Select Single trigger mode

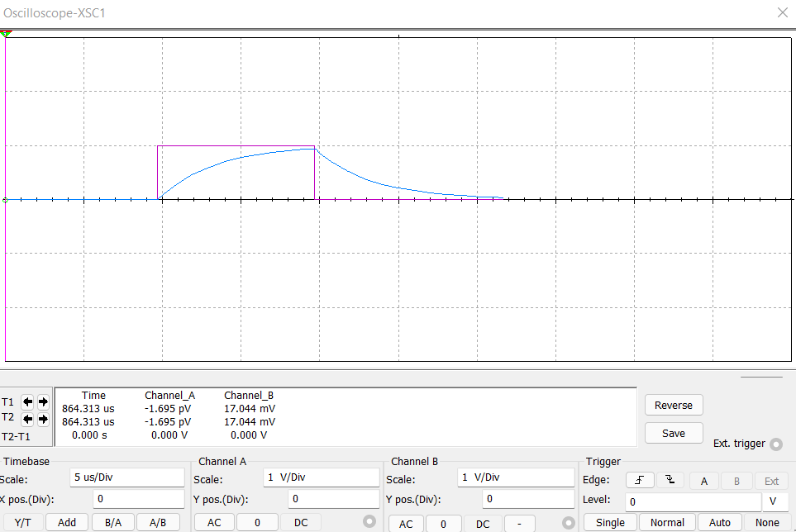click(x=610, y=522)
